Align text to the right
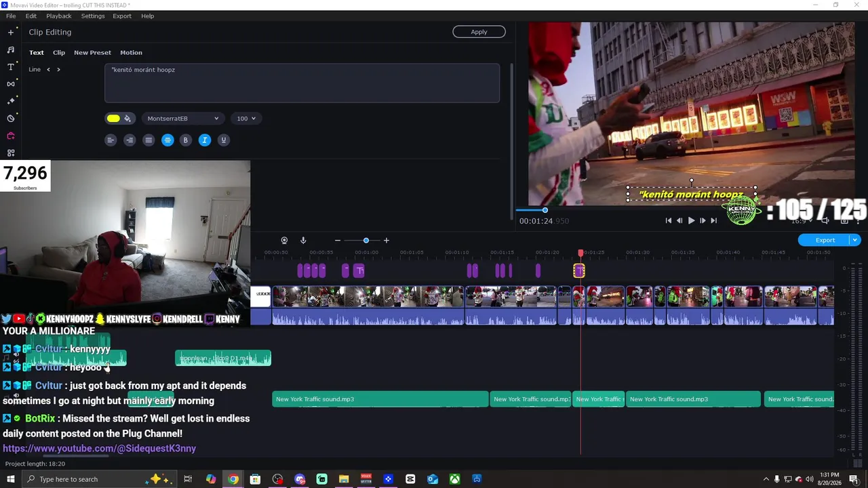This screenshot has height=488, width=868. pyautogui.click(x=130, y=140)
